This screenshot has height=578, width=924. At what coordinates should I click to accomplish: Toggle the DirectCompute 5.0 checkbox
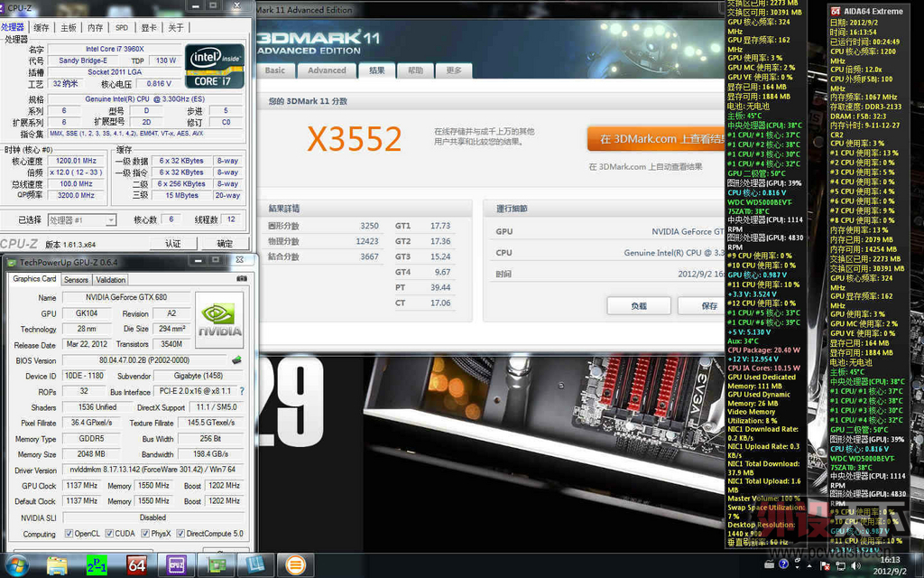(x=180, y=533)
